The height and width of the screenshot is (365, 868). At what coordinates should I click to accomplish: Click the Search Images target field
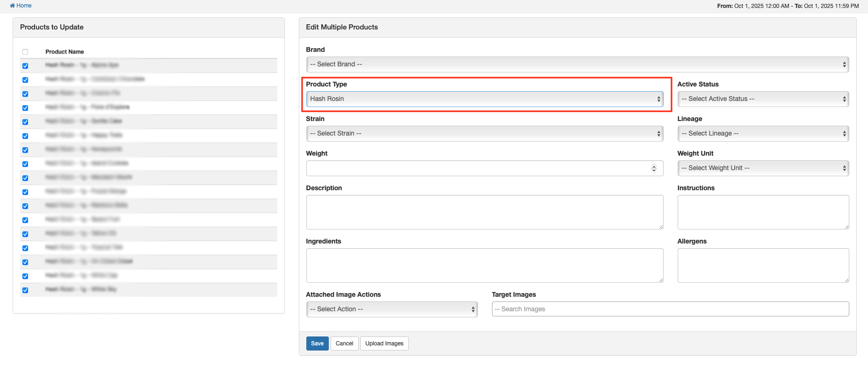click(x=670, y=309)
